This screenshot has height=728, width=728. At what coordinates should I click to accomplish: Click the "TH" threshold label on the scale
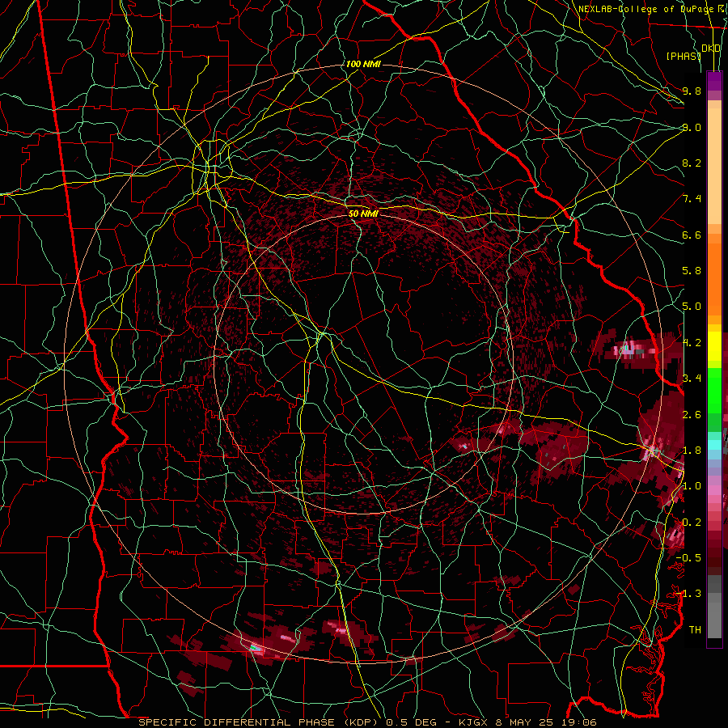click(x=695, y=630)
